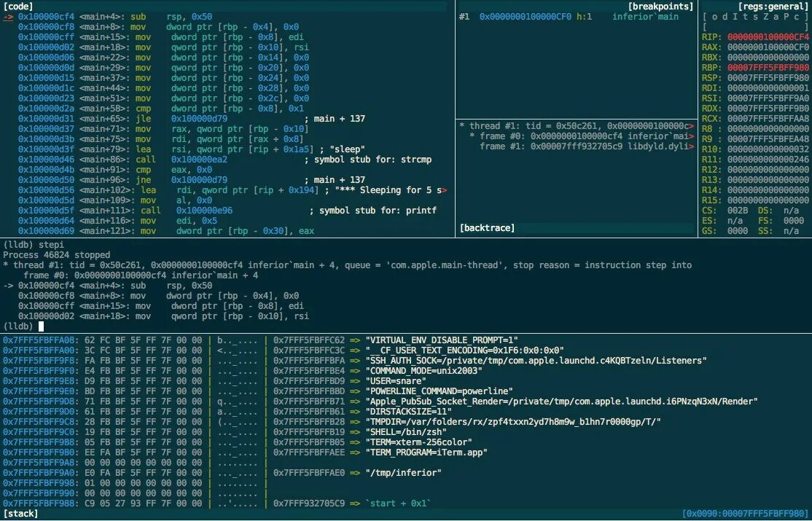Click the RBP register value
812x521 pixels.
[x=768, y=68]
